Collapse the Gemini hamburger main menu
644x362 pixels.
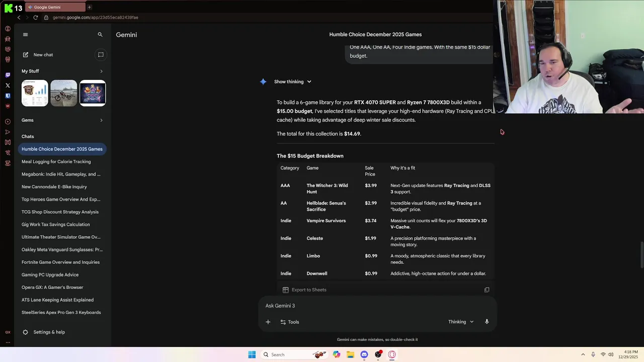coord(26,35)
